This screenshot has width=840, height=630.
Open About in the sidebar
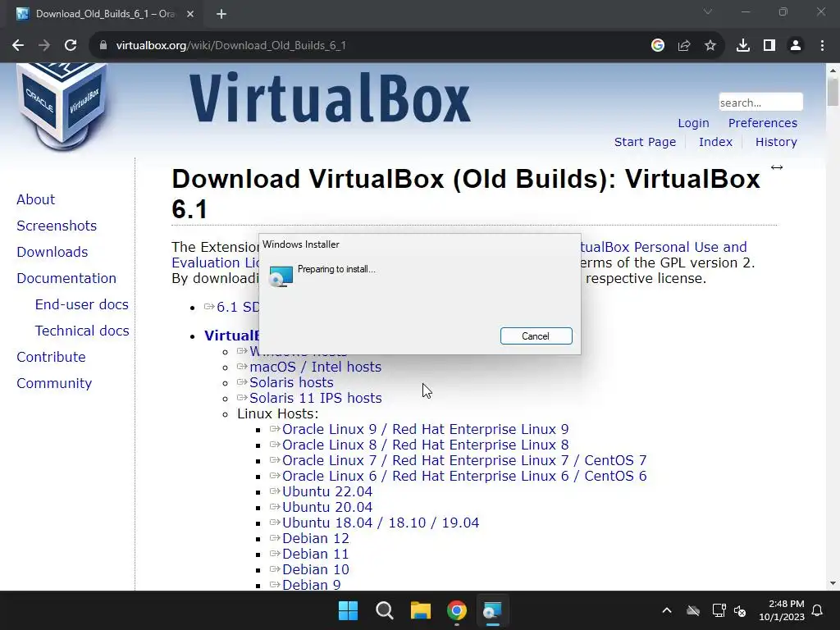[35, 199]
